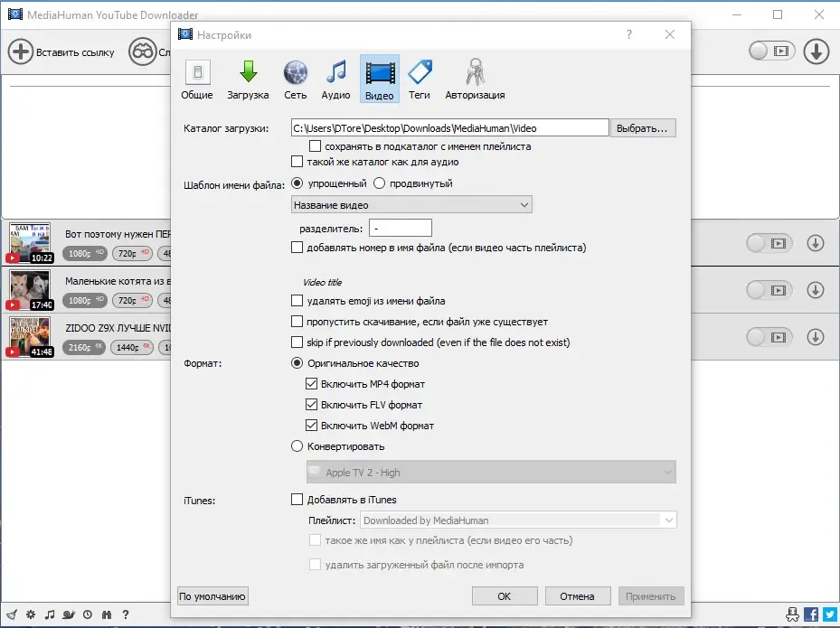Viewport: 840px width, 628px height.
Task: Click the разделитель text field
Action: [x=401, y=228]
